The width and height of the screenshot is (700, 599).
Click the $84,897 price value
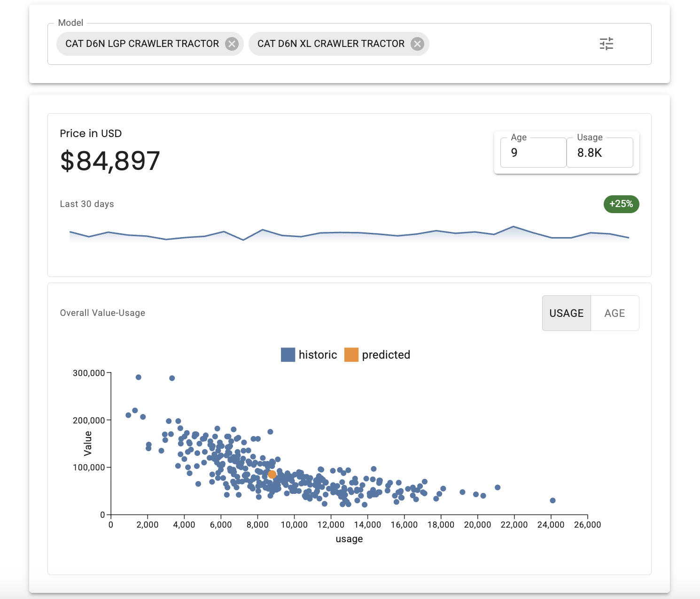click(110, 161)
